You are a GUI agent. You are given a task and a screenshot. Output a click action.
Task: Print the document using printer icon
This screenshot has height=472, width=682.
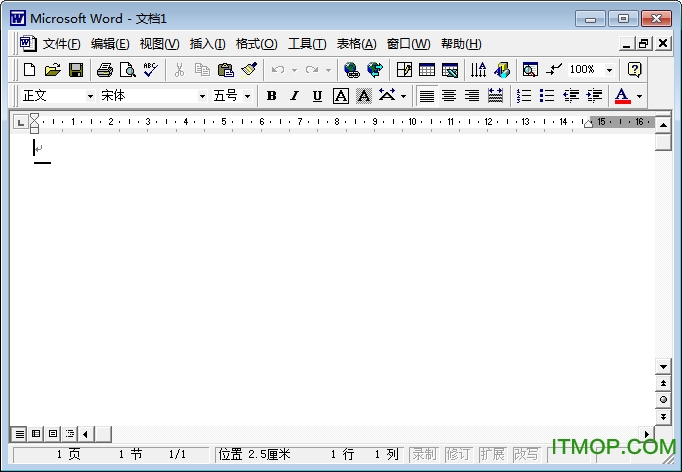tap(104, 70)
